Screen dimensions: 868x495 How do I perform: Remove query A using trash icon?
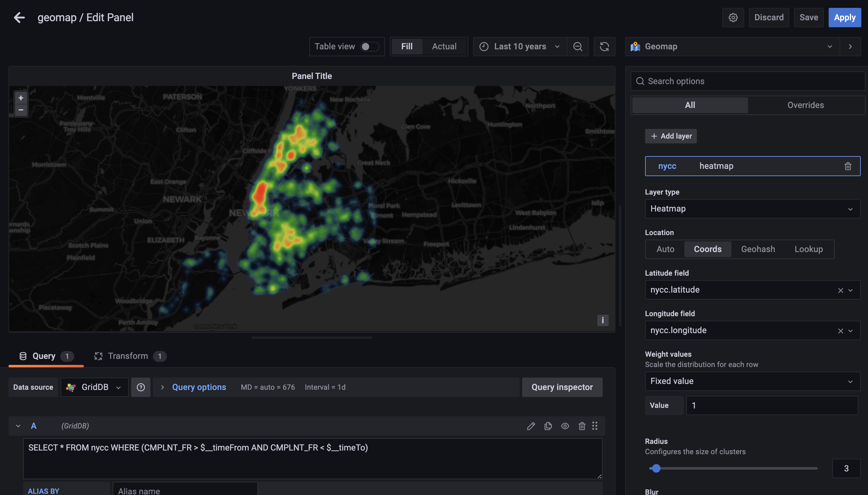(581, 426)
